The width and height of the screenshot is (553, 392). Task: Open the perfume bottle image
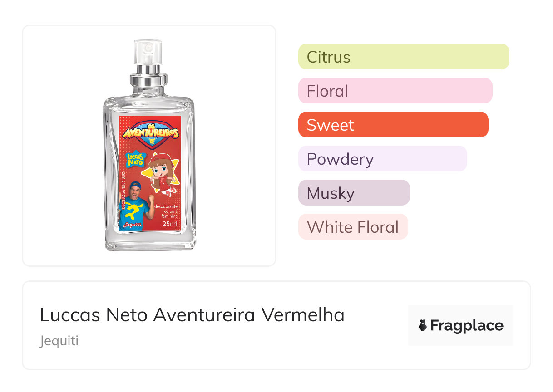click(x=149, y=146)
